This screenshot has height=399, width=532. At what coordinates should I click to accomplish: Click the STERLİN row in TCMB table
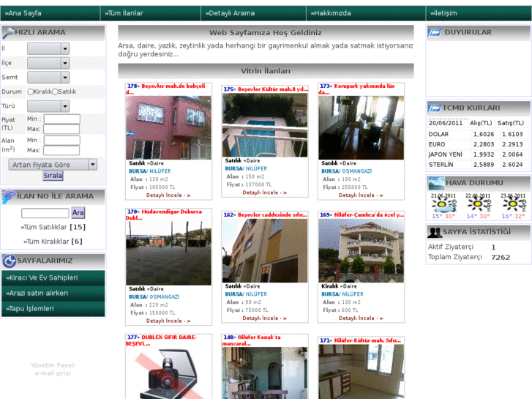click(478, 165)
